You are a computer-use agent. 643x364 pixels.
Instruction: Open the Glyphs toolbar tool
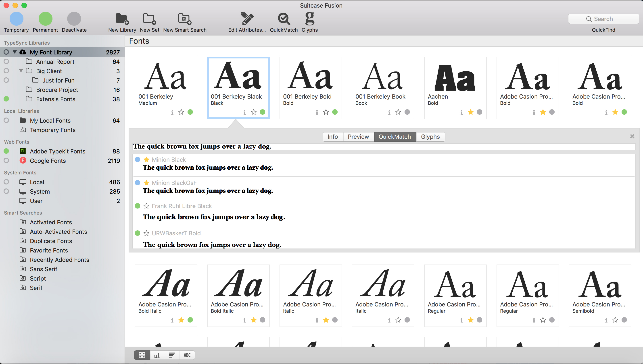(309, 19)
